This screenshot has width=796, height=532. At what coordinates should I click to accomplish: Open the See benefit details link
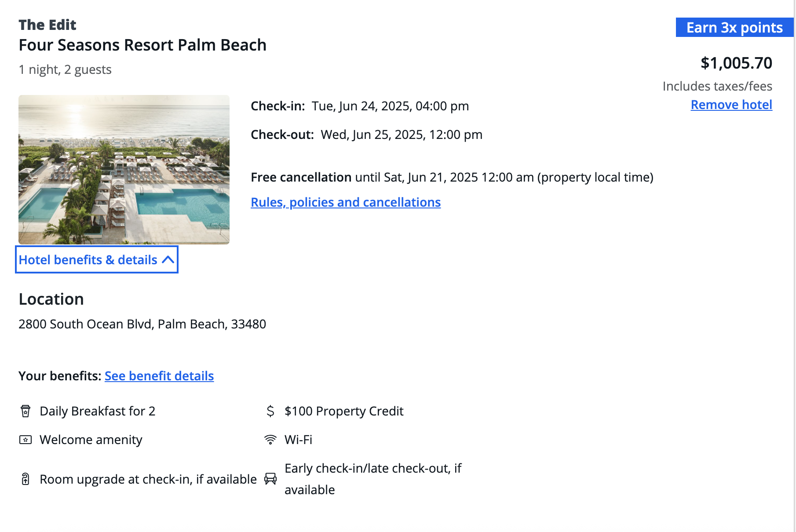point(159,376)
